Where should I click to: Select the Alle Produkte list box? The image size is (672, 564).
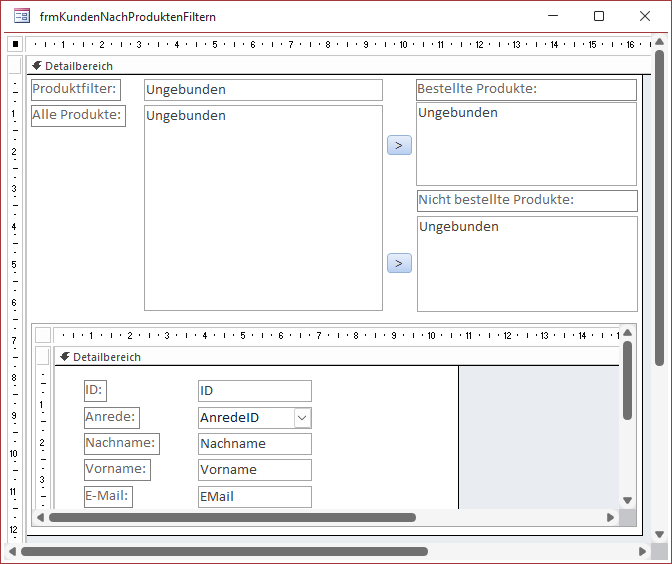263,208
